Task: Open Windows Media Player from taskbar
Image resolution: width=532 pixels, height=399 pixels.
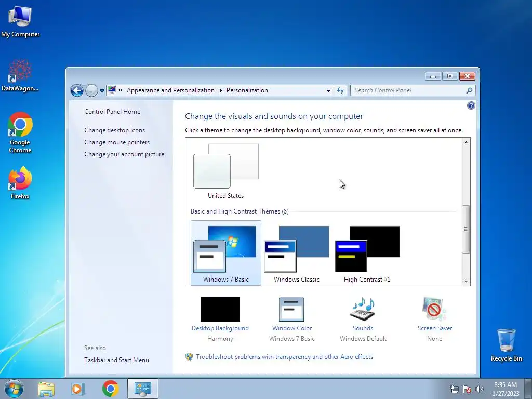Action: [x=78, y=389]
